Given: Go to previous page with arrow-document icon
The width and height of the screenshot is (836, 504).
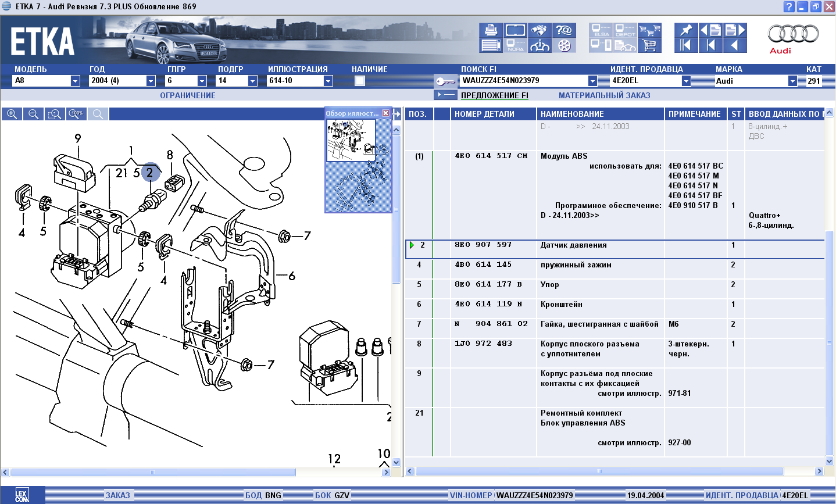Looking at the screenshot, I should click(x=710, y=30).
